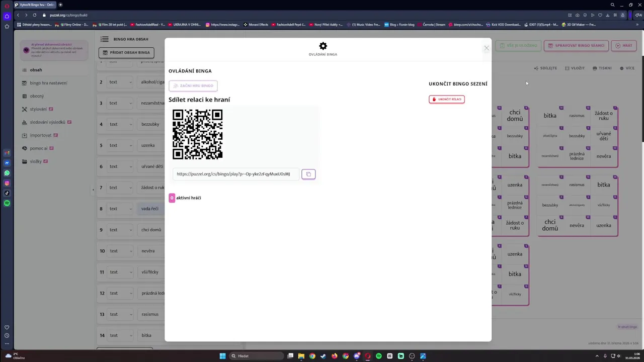Collapse the sidebar with arrow handle

click(x=93, y=190)
